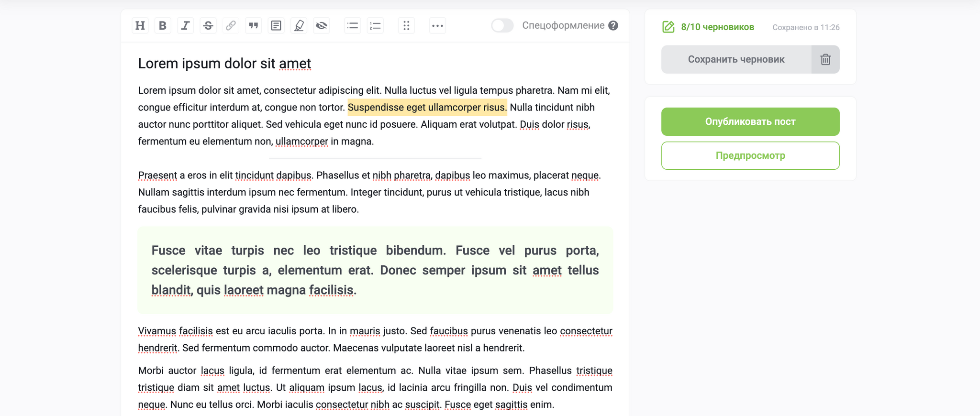Open more formatting options ellipsis

[437, 26]
